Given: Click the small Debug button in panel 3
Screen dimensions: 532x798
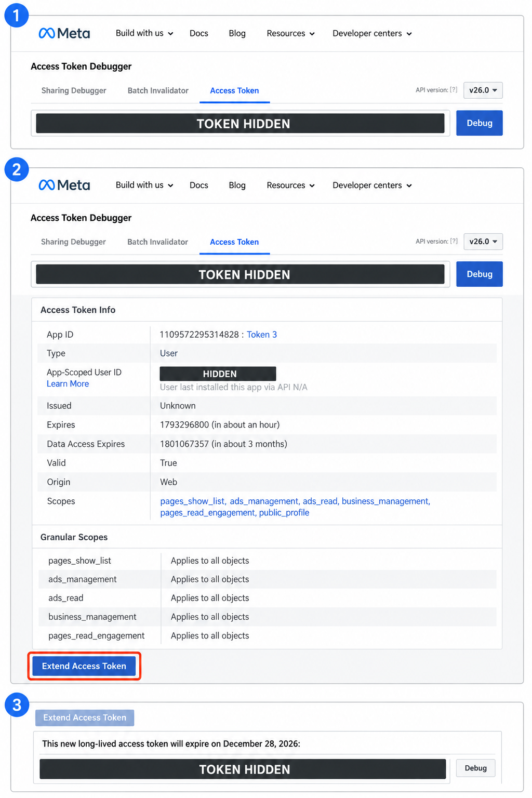Looking at the screenshot, I should coord(476,768).
